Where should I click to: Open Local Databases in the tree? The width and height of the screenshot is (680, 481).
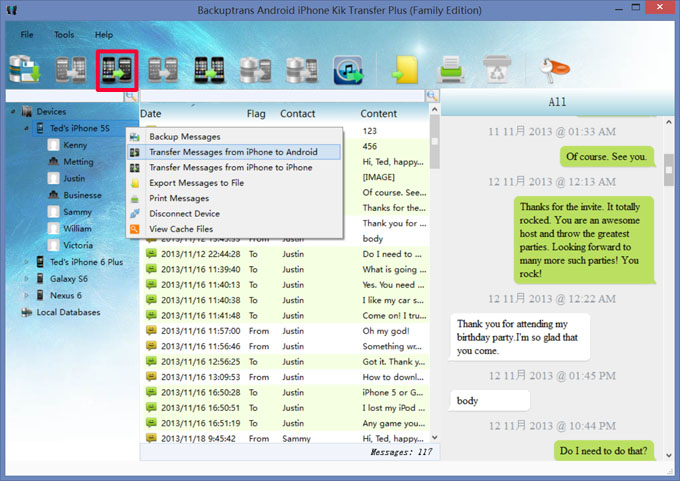[x=68, y=312]
